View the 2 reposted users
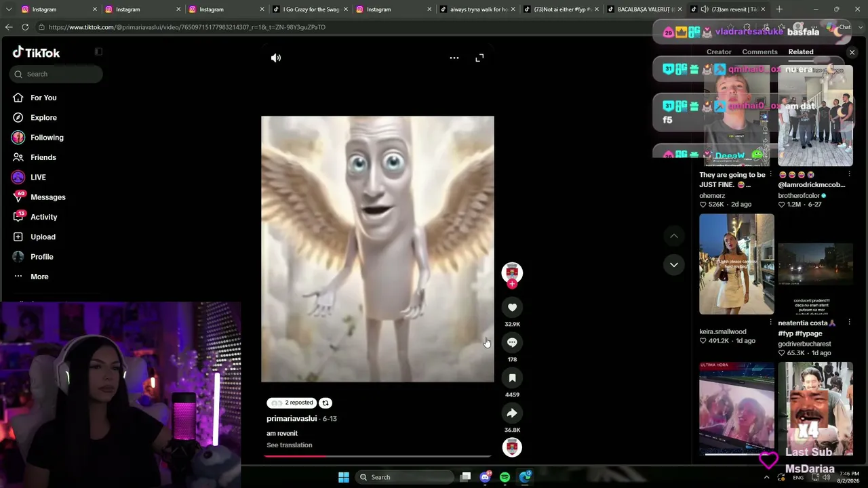 click(x=292, y=403)
